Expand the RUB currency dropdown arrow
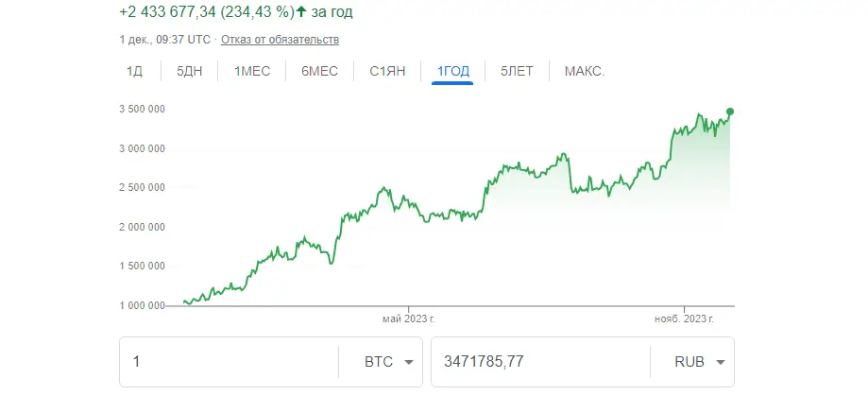 point(721,362)
